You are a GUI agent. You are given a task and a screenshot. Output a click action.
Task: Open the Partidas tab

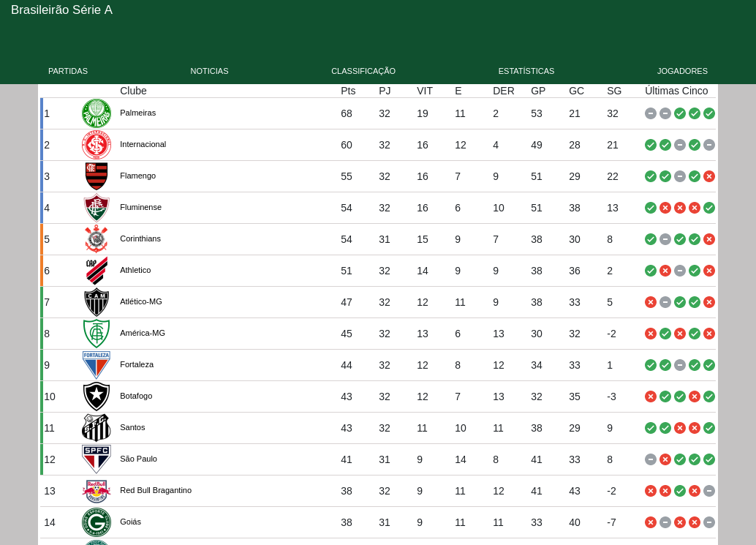pos(68,71)
